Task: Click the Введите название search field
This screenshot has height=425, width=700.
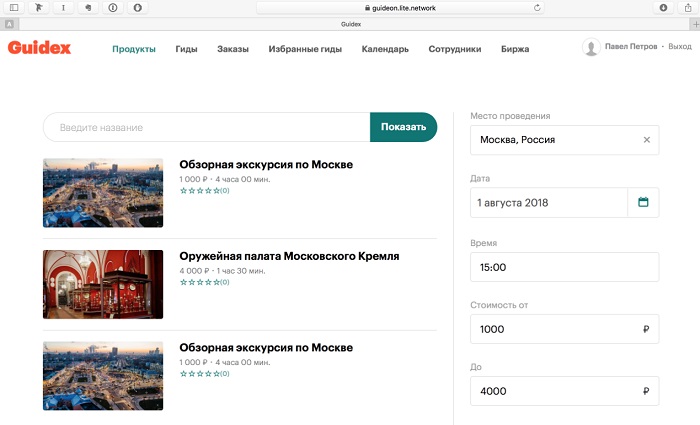Action: (207, 127)
